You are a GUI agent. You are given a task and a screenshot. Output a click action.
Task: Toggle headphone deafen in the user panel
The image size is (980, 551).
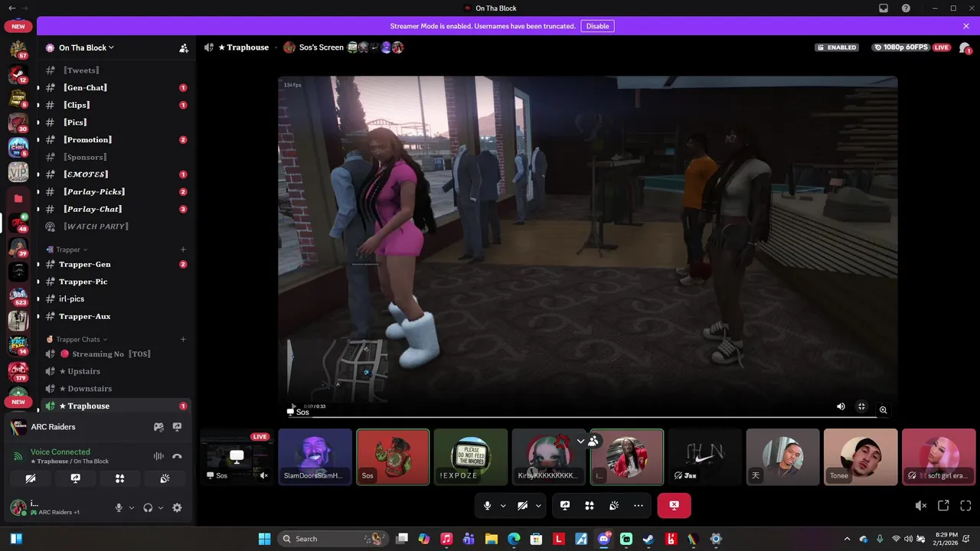148,507
